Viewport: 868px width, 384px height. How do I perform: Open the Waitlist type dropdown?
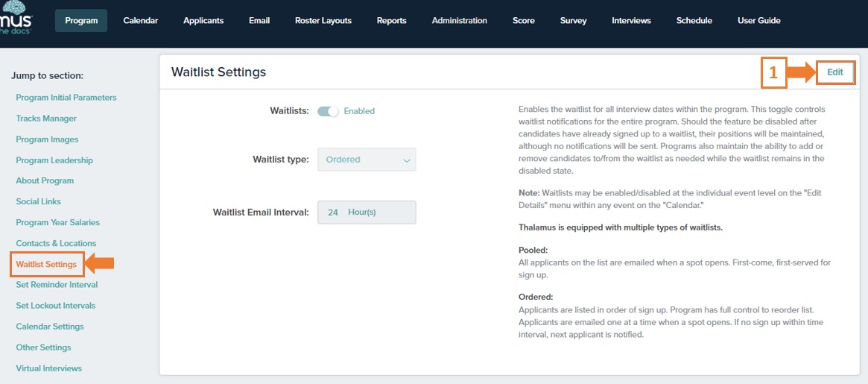[367, 160]
